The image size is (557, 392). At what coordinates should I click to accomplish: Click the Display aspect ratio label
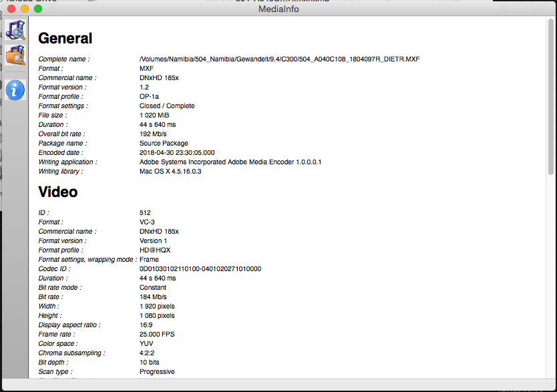(x=69, y=325)
